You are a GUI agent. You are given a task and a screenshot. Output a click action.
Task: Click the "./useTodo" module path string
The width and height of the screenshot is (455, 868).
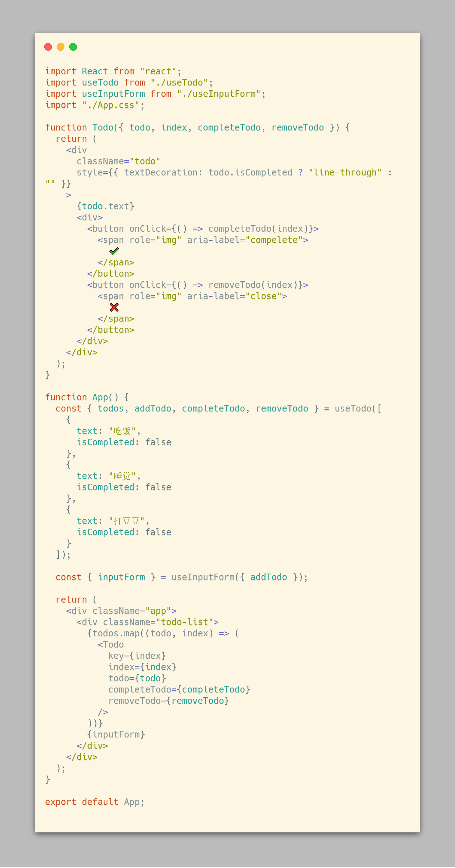pyautogui.click(x=179, y=82)
